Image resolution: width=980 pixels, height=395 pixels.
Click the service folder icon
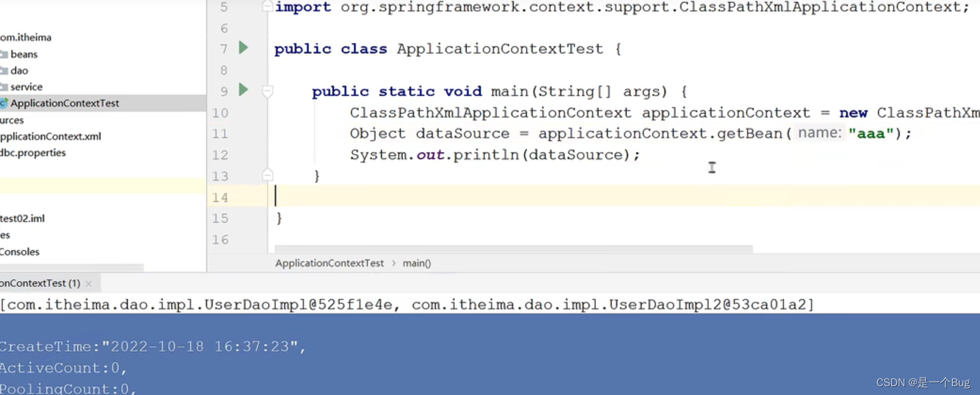pos(4,87)
